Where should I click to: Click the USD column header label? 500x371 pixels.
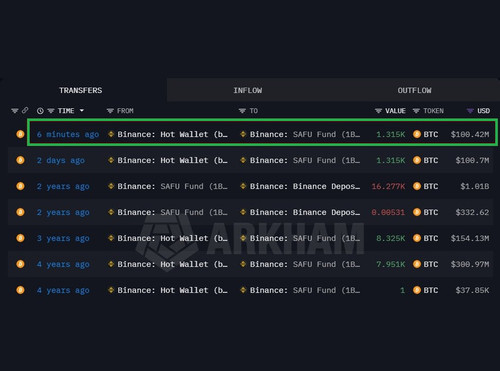[483, 111]
